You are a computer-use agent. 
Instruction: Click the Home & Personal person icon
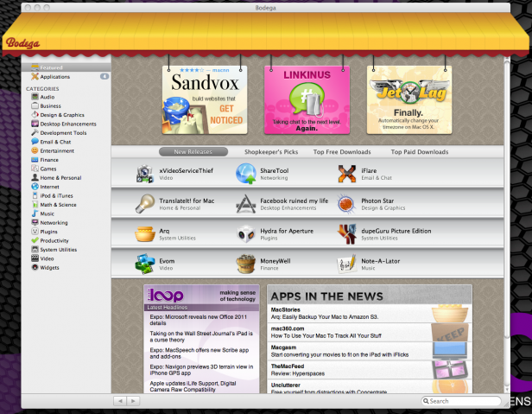(x=35, y=178)
